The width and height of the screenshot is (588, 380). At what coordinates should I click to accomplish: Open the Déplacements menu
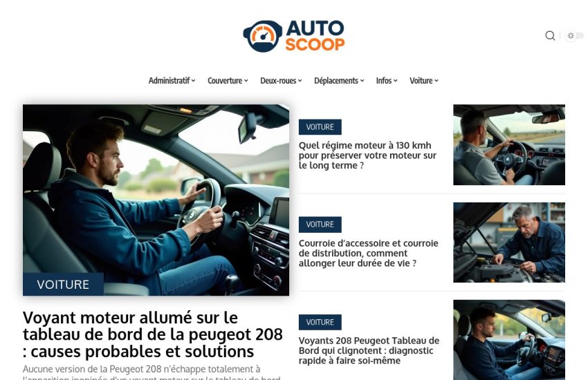(x=339, y=81)
